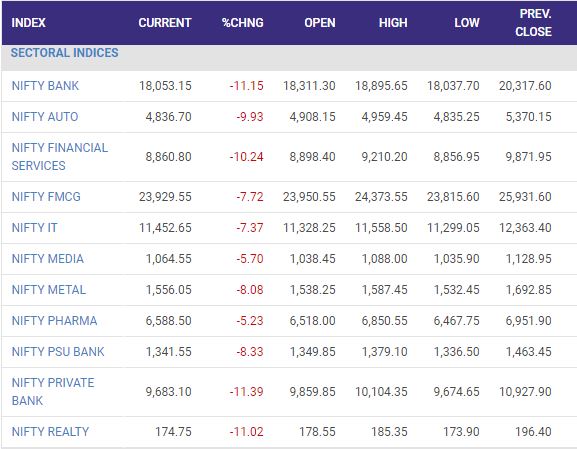The width and height of the screenshot is (577, 449).
Task: Select Financial Services high 9,210.20
Action: point(385,157)
